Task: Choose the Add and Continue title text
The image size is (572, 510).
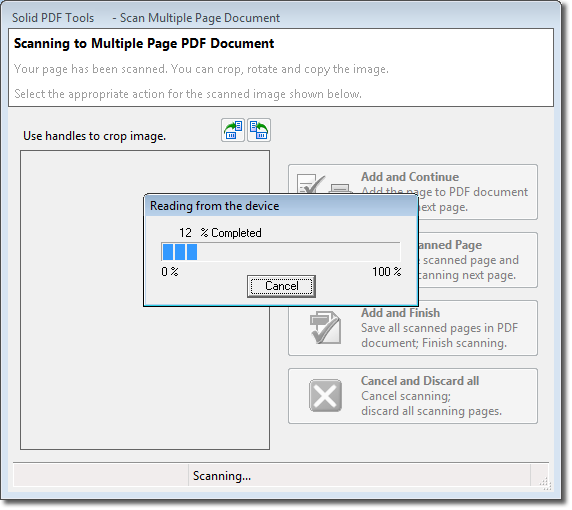Action: tap(410, 177)
